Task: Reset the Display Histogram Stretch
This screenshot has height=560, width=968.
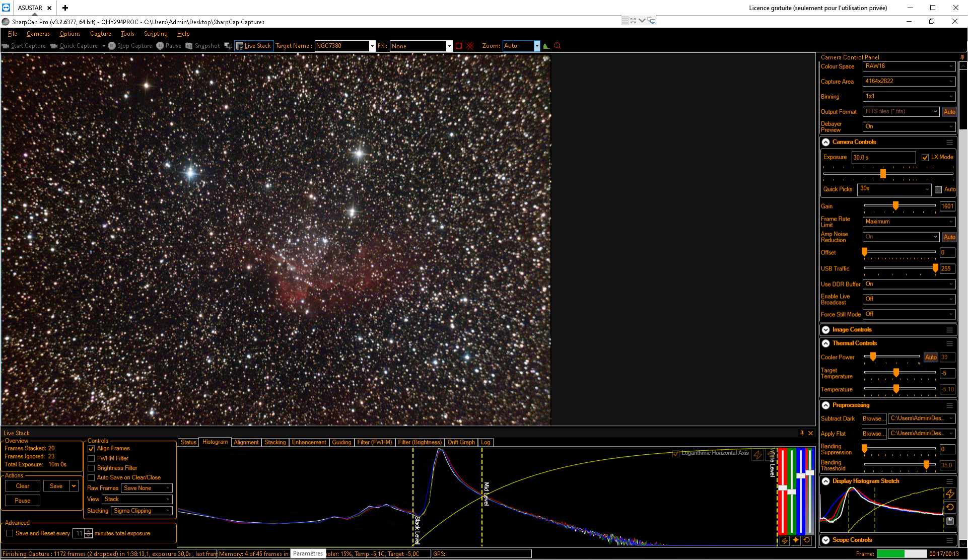Action: point(950,507)
